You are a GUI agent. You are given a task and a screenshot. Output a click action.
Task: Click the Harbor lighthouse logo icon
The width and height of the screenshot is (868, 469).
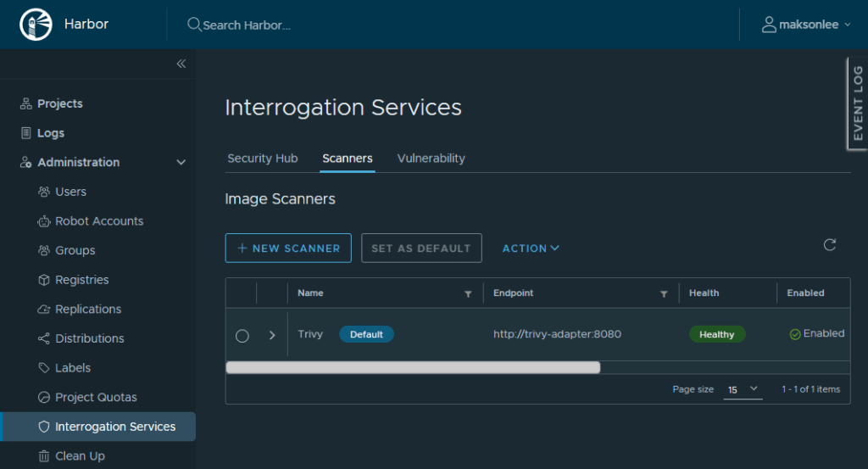point(35,25)
